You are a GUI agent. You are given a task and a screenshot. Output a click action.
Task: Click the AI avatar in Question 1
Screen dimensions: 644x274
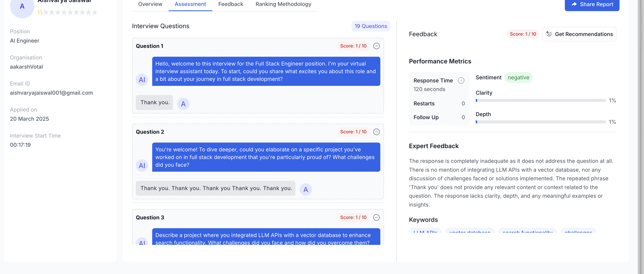coord(142,79)
